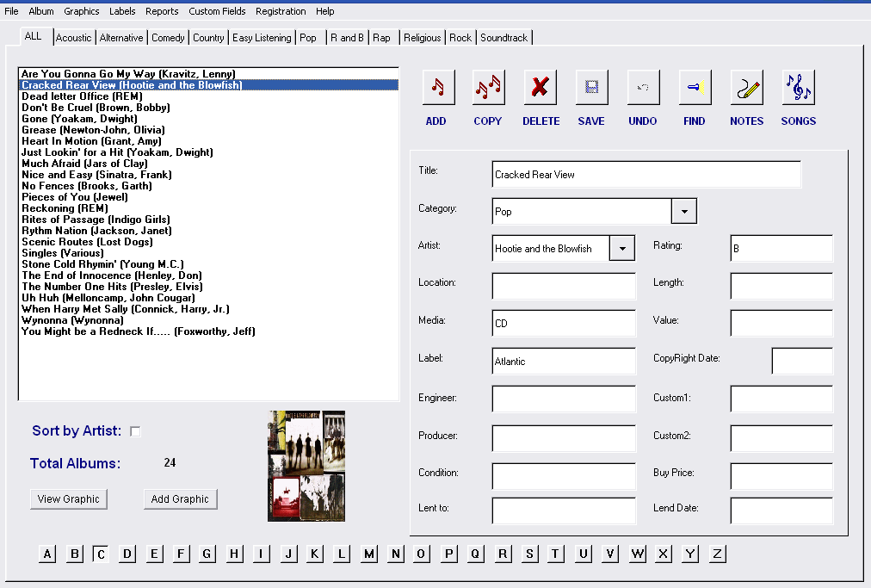This screenshot has height=588, width=871.
Task: Click the SAVE icon
Action: 591,86
